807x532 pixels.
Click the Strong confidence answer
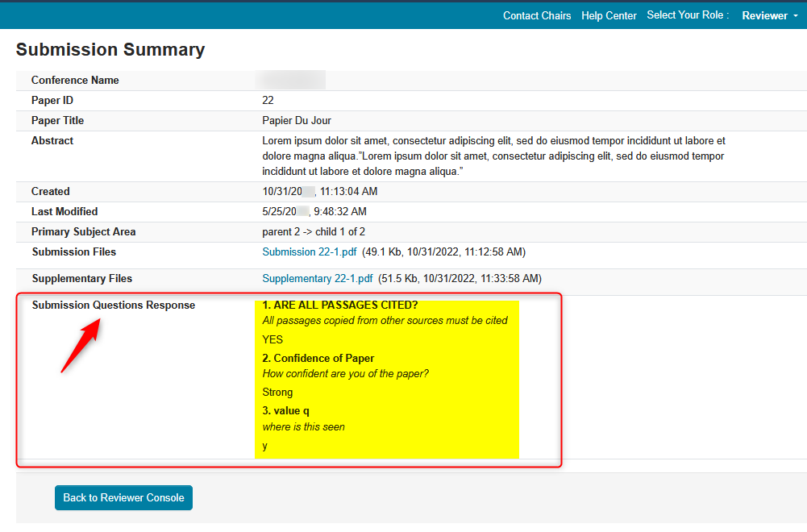point(277,393)
